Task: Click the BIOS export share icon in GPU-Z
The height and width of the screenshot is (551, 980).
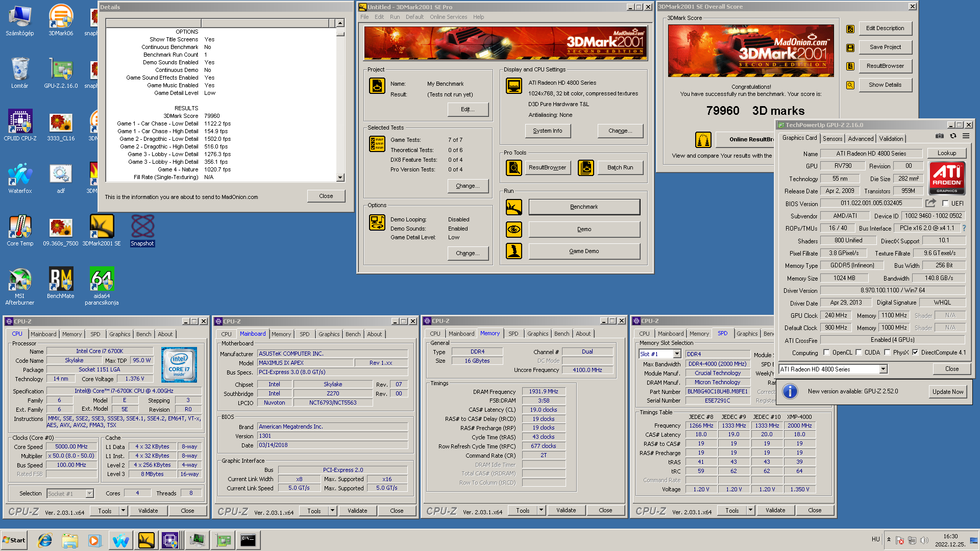Action: coord(930,203)
